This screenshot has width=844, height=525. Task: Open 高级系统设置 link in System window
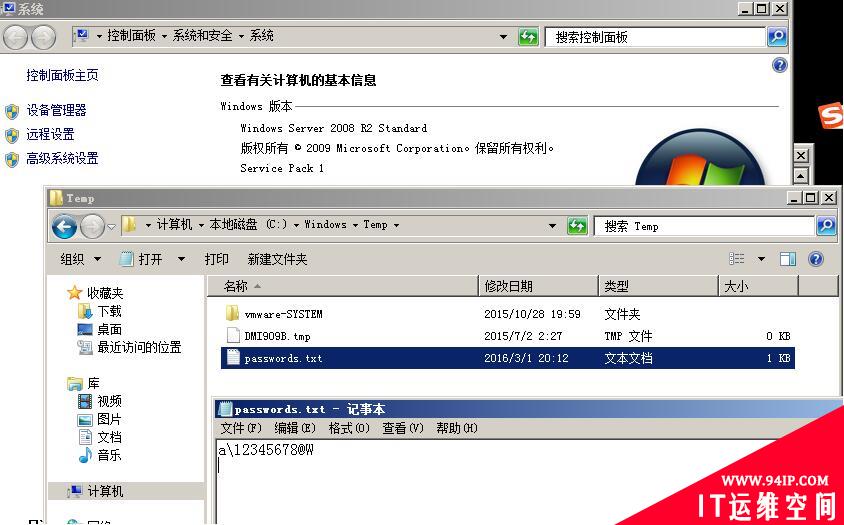pyautogui.click(x=62, y=158)
